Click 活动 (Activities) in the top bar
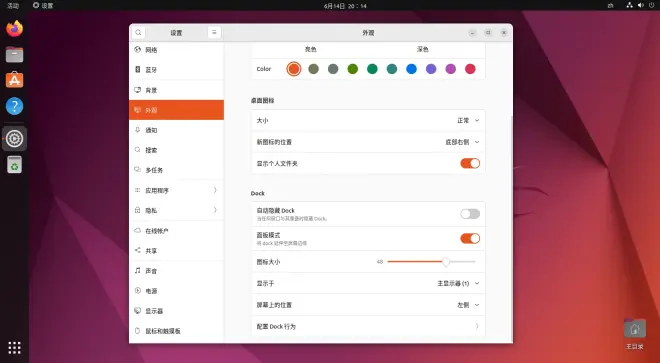Viewport: 660px width, 363px height. pyautogui.click(x=13, y=5)
